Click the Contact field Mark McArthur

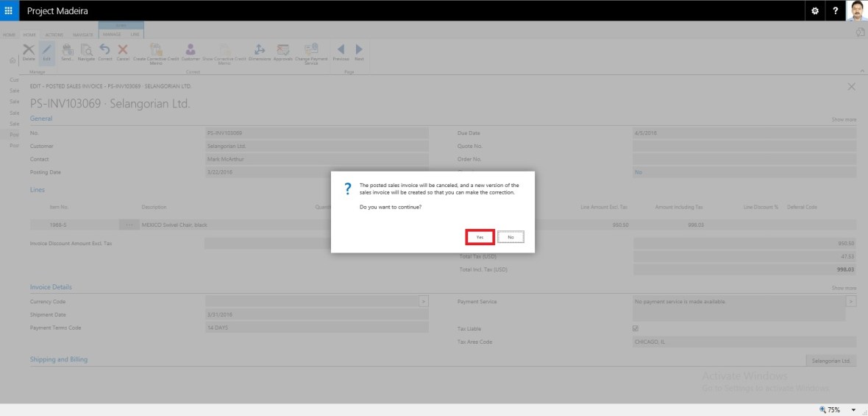pyautogui.click(x=316, y=159)
